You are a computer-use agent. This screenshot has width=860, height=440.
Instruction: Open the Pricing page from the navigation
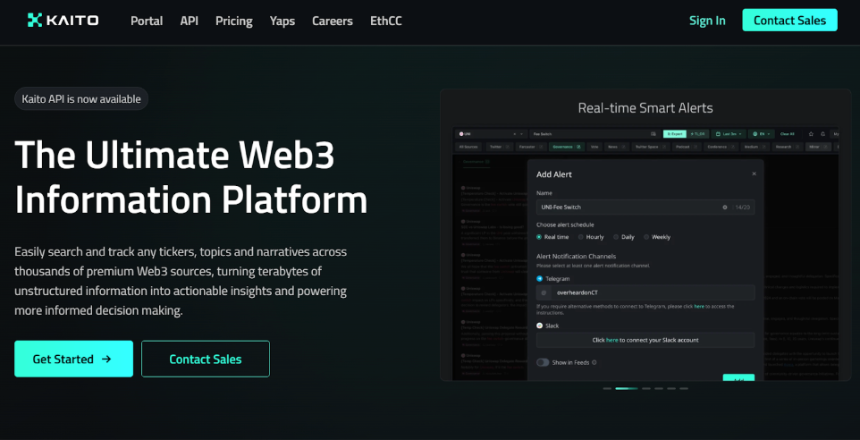[234, 21]
